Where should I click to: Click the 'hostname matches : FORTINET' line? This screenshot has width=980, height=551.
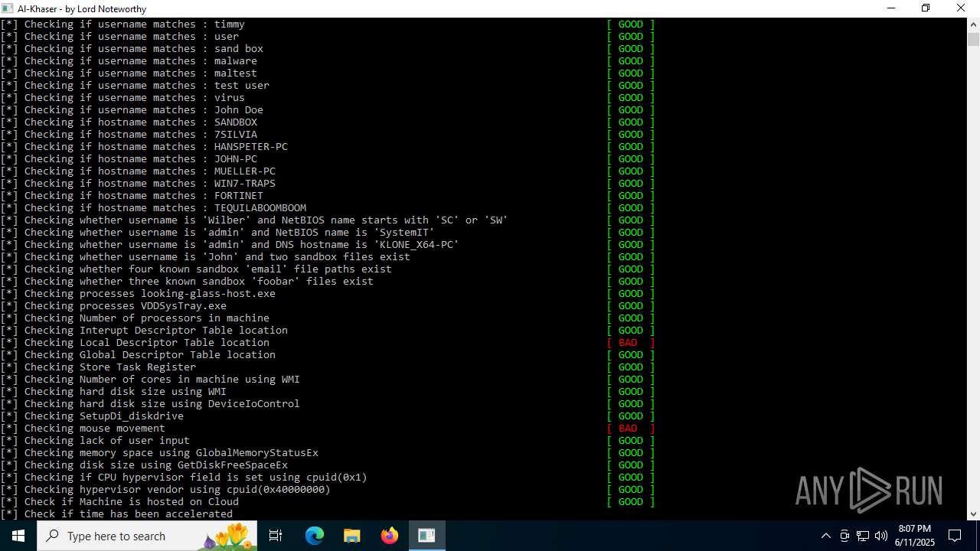132,196
